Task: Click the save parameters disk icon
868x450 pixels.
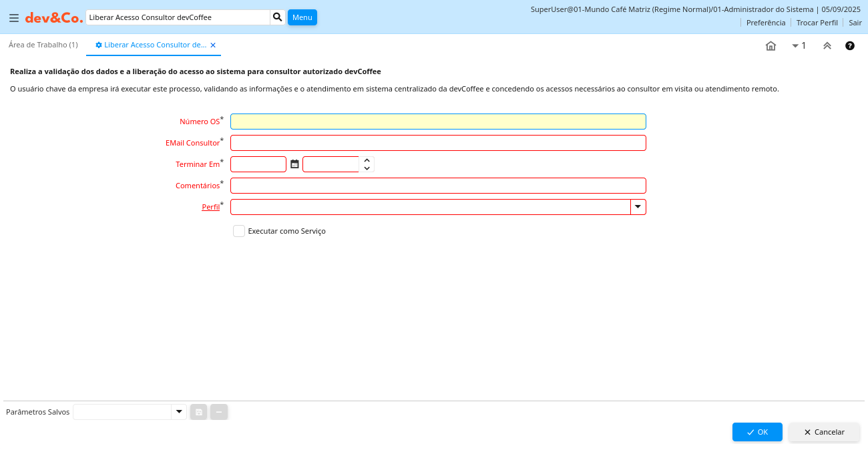Action: click(x=199, y=412)
